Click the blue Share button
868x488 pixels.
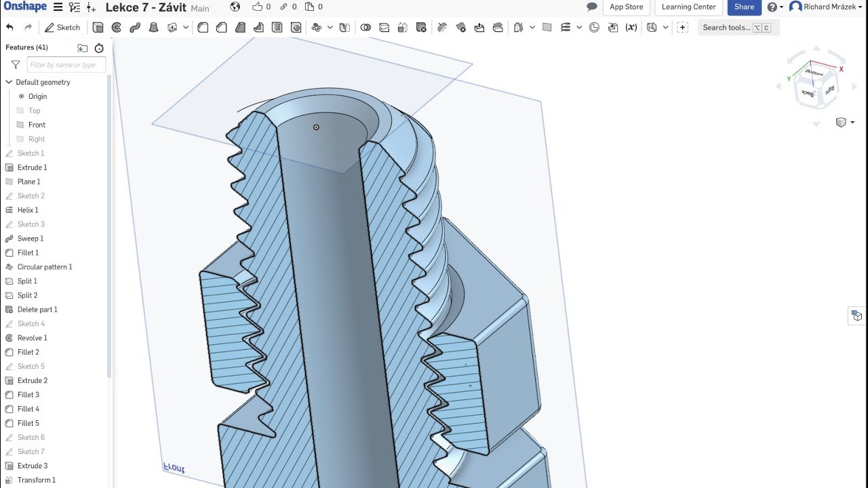point(744,7)
